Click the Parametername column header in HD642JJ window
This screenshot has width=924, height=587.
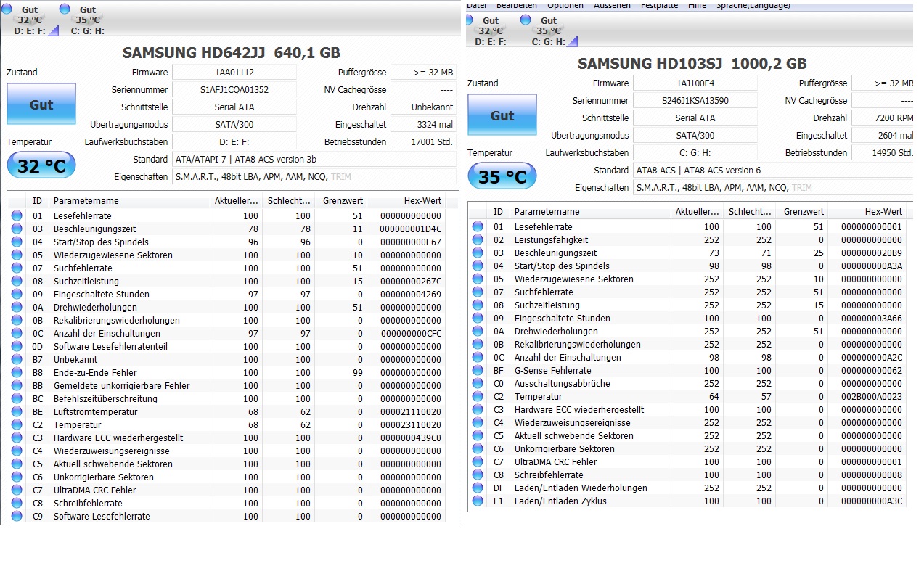[x=129, y=200]
